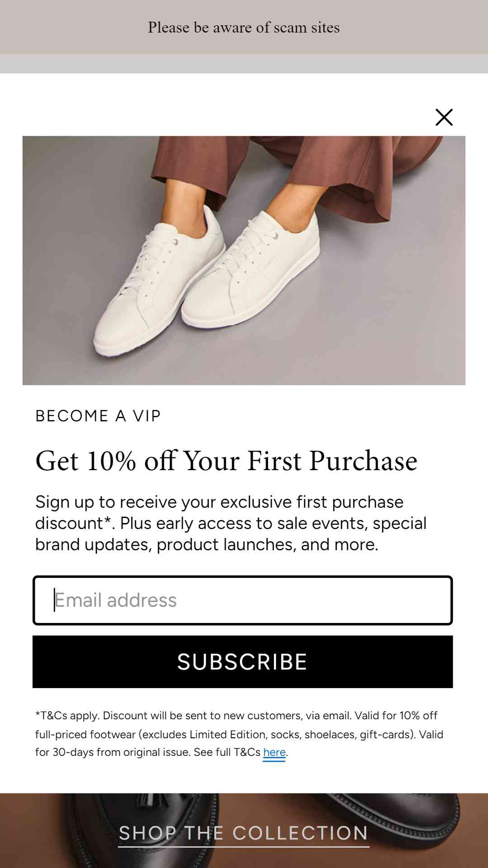This screenshot has width=488, height=868.
Task: Click the 'Get 10% off' headline
Action: pyautogui.click(x=226, y=461)
